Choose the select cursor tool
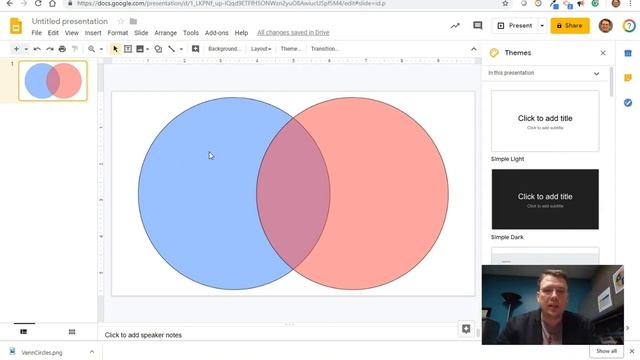This screenshot has height=360, width=640. point(115,49)
